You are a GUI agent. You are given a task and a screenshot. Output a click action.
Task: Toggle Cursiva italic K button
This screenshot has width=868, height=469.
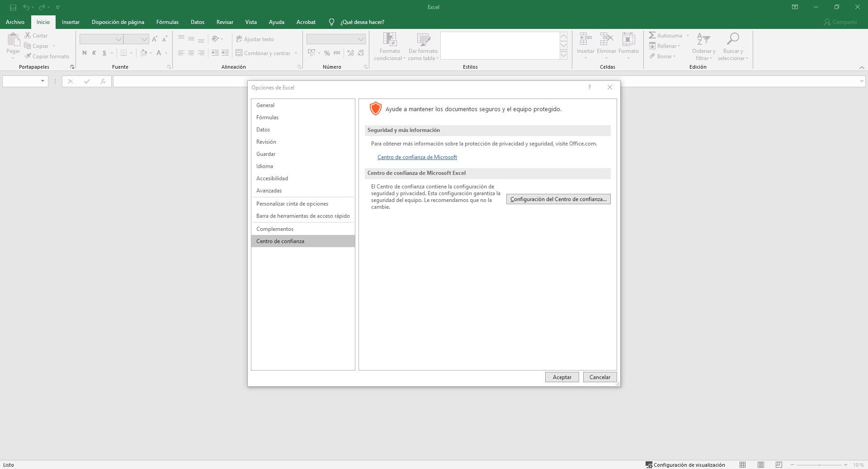coord(94,53)
